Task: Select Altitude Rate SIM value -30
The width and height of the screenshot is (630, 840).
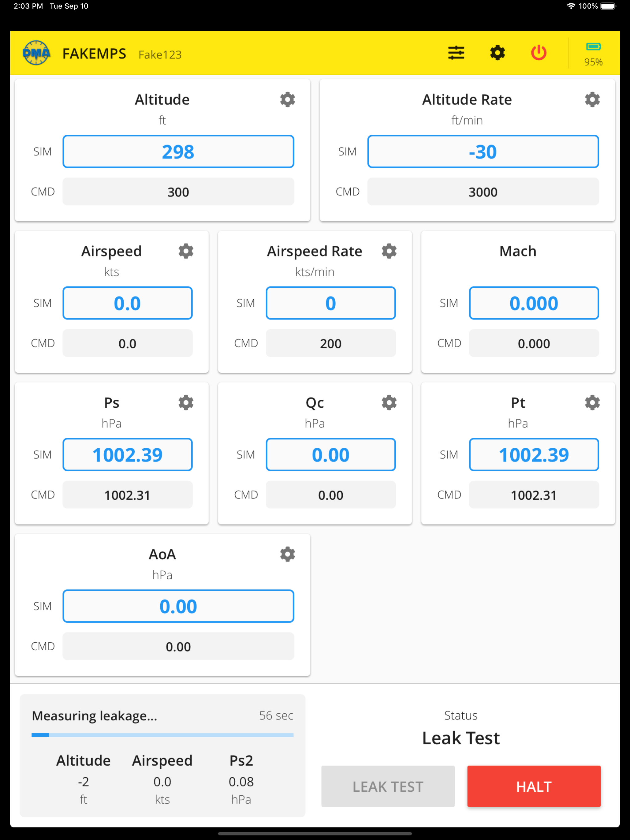Action: pos(483,152)
